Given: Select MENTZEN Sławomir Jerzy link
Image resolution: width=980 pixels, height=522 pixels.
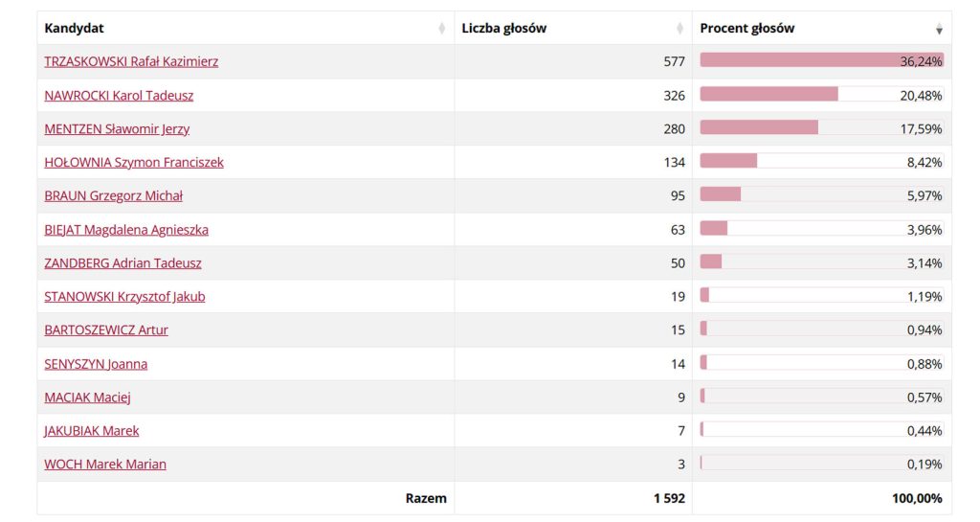Looking at the screenshot, I should (117, 128).
